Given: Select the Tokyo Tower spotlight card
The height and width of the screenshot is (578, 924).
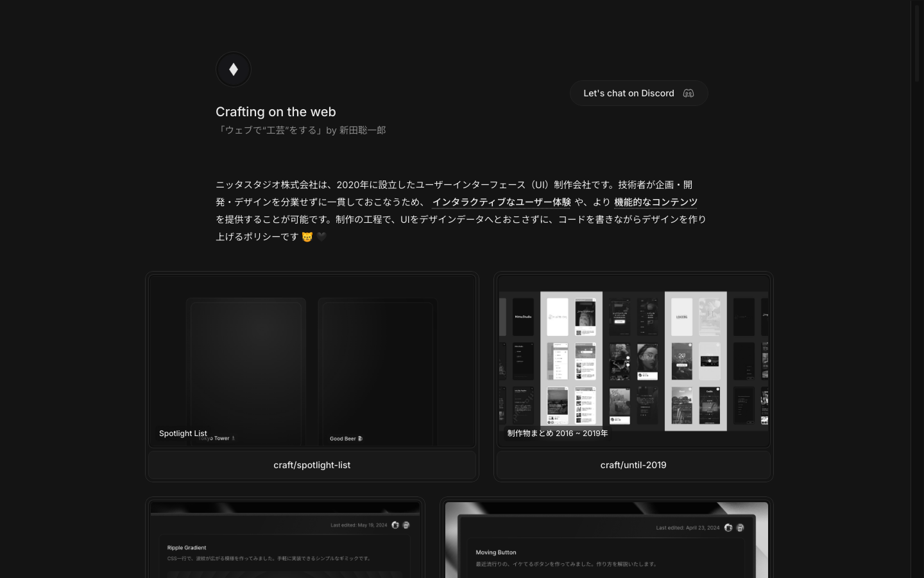Looking at the screenshot, I should [246, 371].
